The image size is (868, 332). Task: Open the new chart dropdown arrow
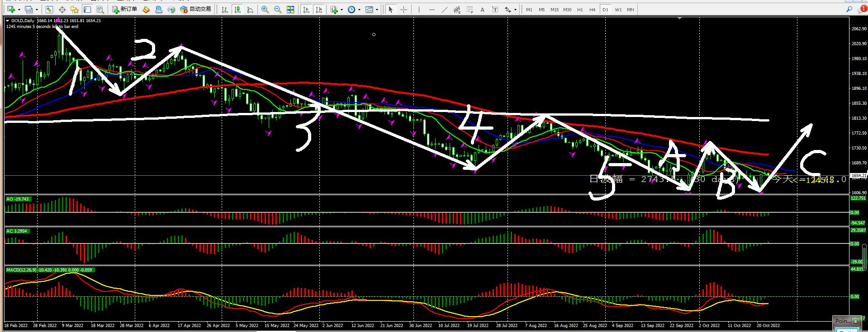tap(19, 9)
